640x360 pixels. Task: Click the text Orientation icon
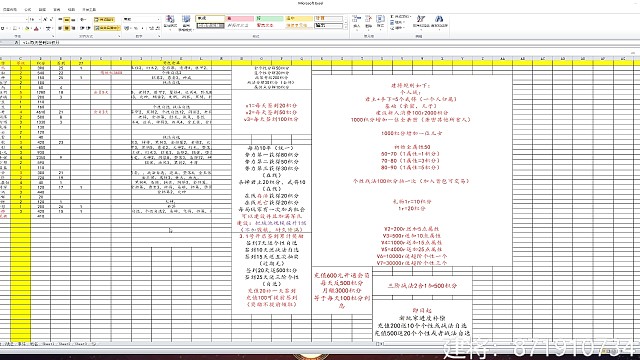pos(83,19)
